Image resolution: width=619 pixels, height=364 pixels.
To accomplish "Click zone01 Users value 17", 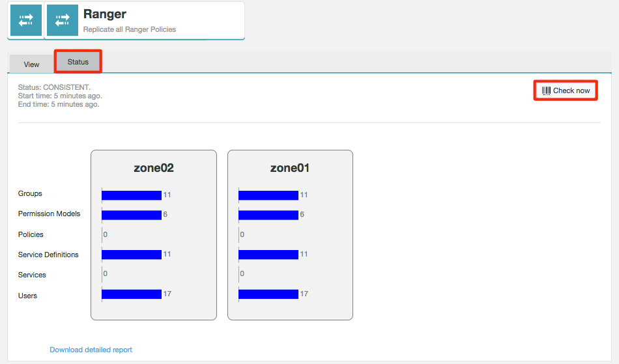I will click(304, 294).
